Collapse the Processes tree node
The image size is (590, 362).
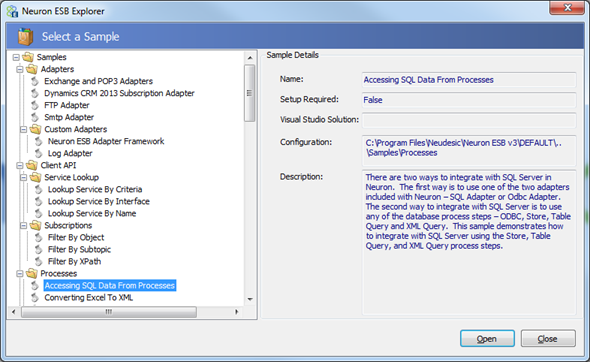click(x=20, y=274)
